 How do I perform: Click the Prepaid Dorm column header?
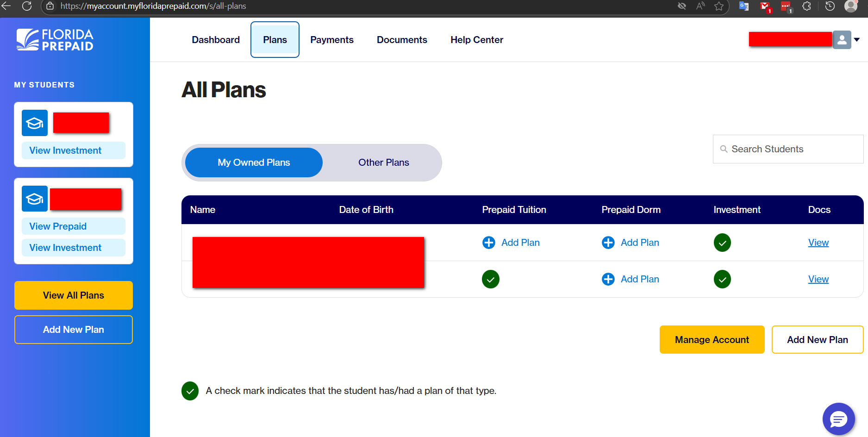pos(631,210)
